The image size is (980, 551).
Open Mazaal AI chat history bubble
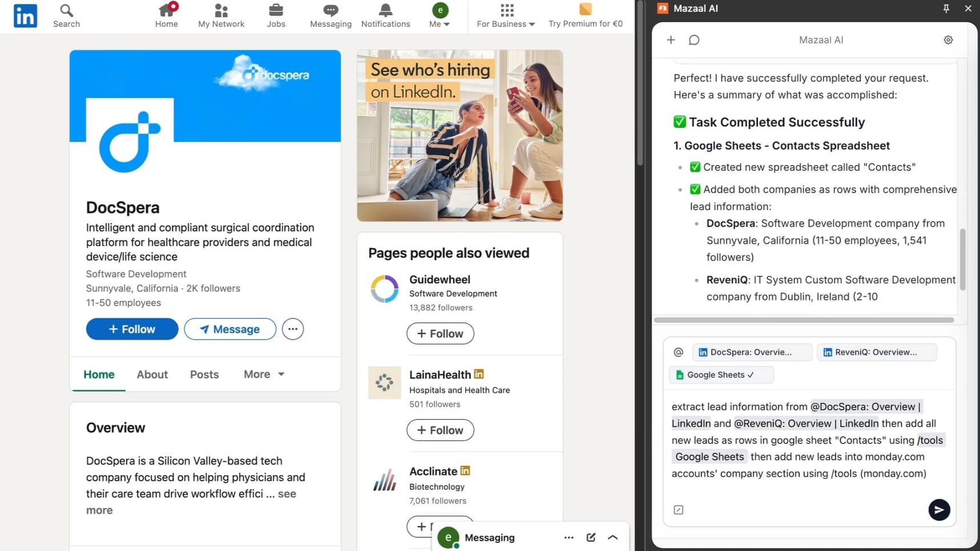(694, 40)
